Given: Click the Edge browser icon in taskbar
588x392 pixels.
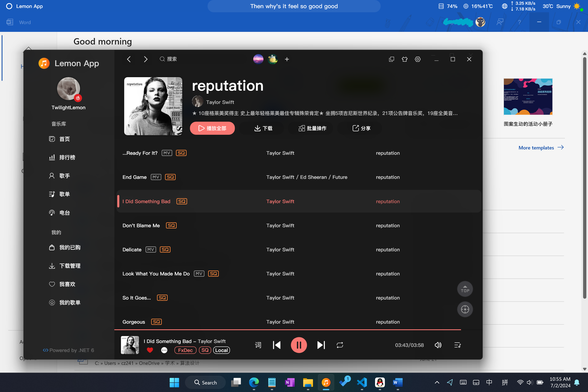Looking at the screenshot, I should pos(255,382).
